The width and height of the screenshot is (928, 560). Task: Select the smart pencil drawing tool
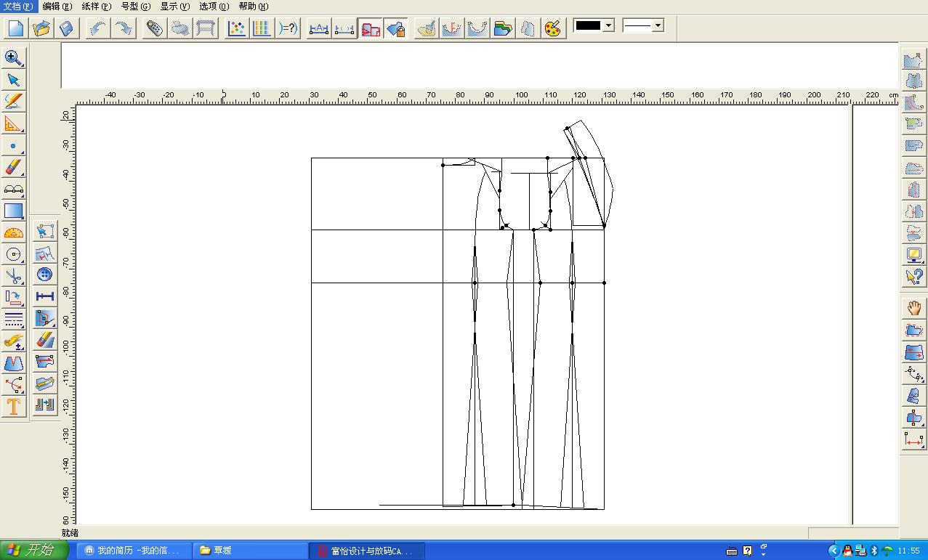[13, 101]
